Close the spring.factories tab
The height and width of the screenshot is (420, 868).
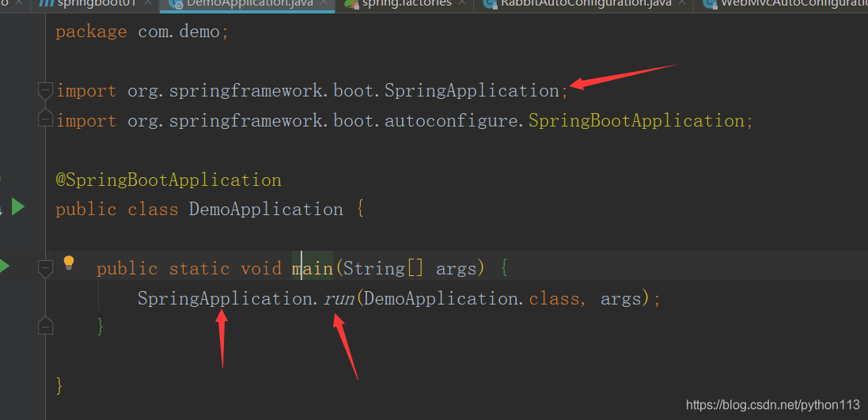463,2
